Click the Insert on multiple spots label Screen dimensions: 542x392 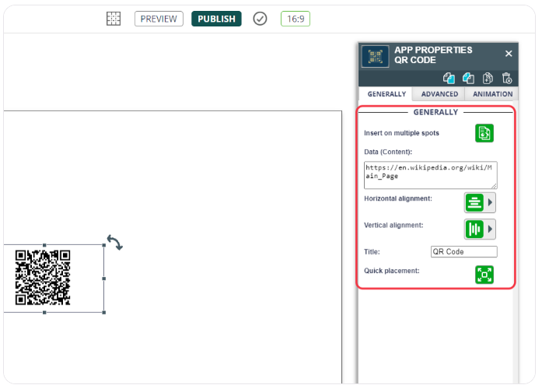coord(401,133)
